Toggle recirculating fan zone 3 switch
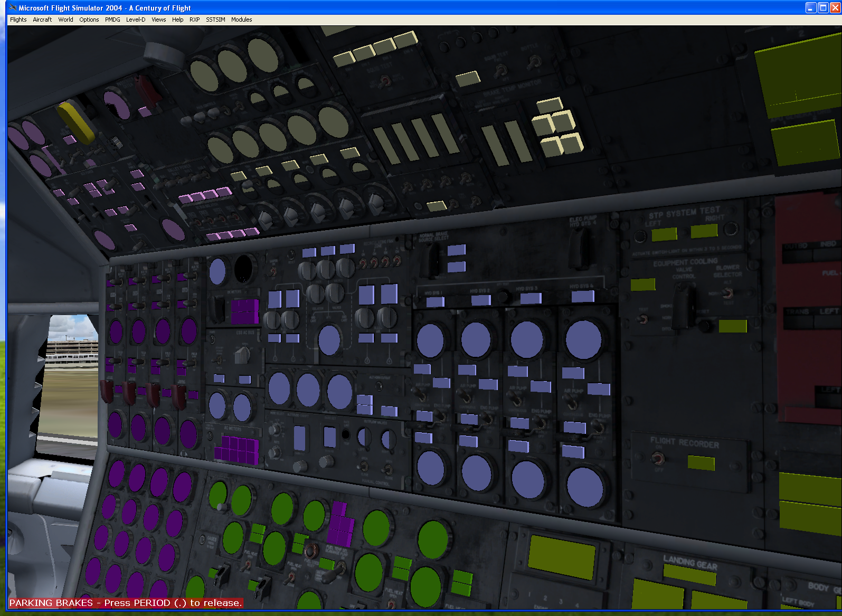Screen dimensions: 842x616 (x=385, y=261)
